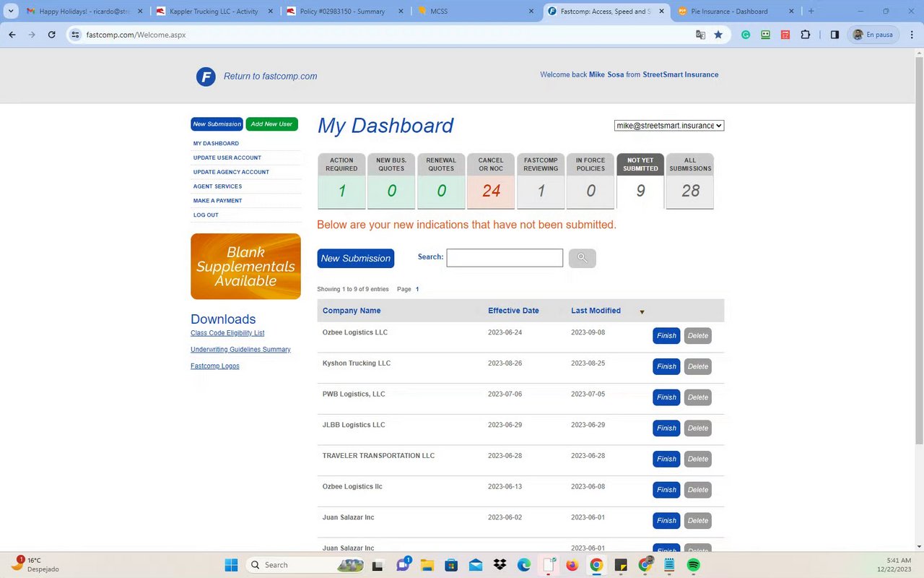
Task: Open Firefox on the taskbar
Action: pyautogui.click(x=572, y=565)
